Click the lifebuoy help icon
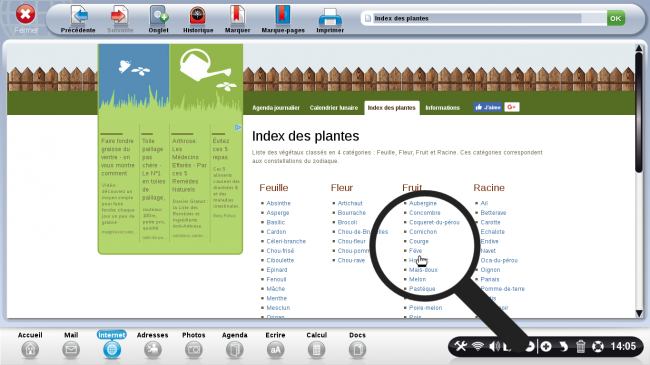650x365 pixels. click(598, 346)
